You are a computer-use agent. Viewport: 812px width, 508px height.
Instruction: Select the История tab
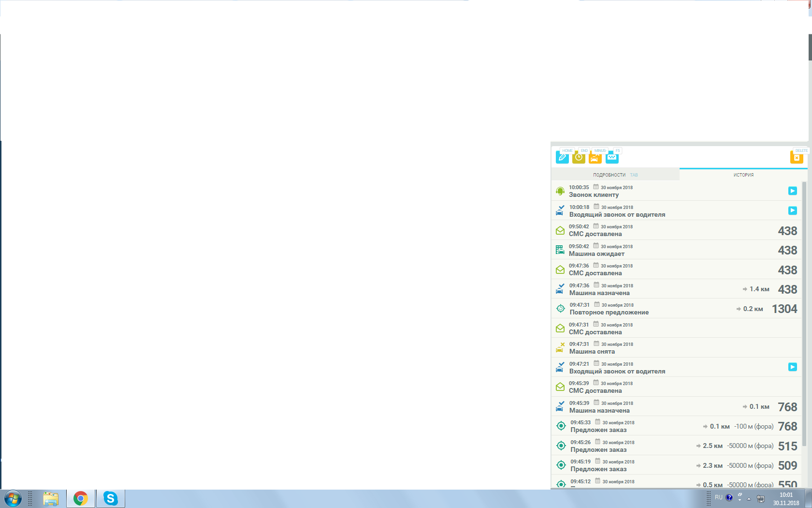(743, 175)
